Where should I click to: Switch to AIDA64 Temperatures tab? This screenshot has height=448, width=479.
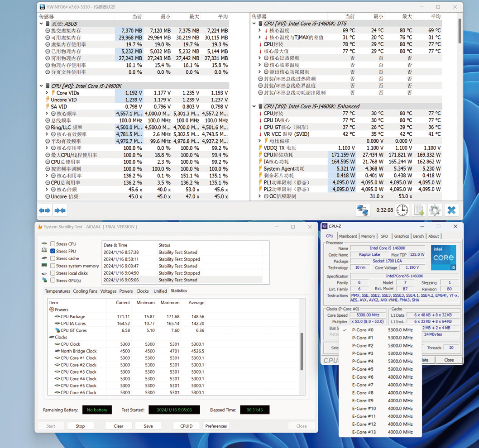click(57, 291)
